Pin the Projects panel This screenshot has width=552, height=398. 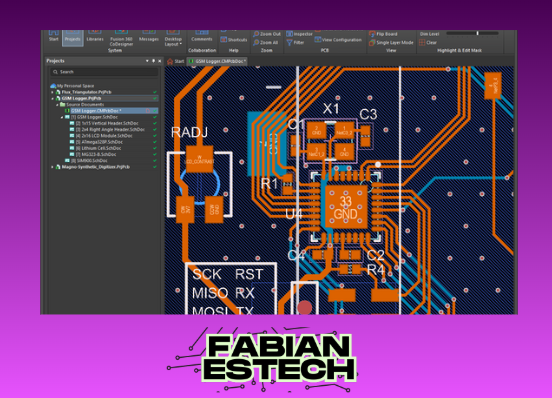(153, 61)
